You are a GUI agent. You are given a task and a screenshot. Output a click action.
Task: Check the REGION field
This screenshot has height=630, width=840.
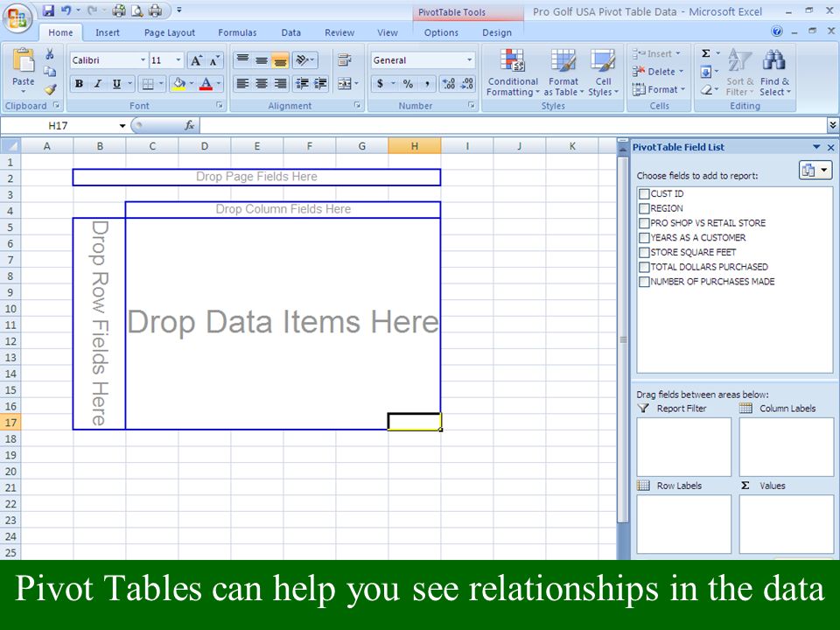[x=644, y=208]
